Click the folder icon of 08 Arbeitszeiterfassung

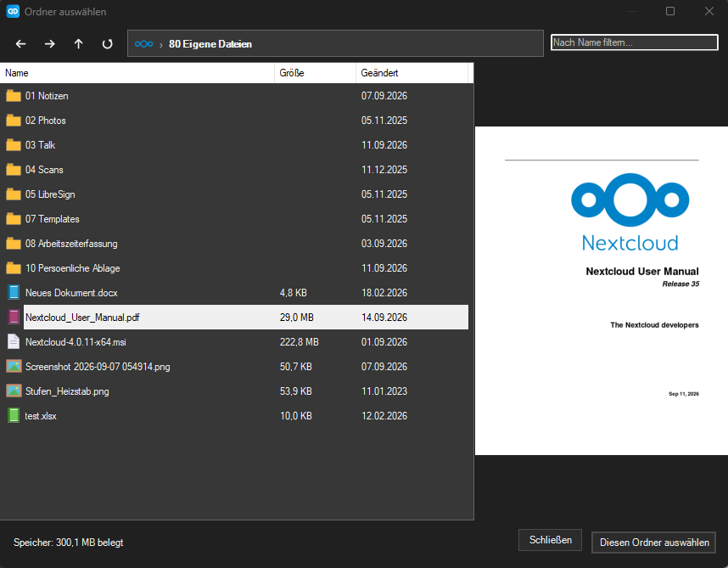(14, 244)
